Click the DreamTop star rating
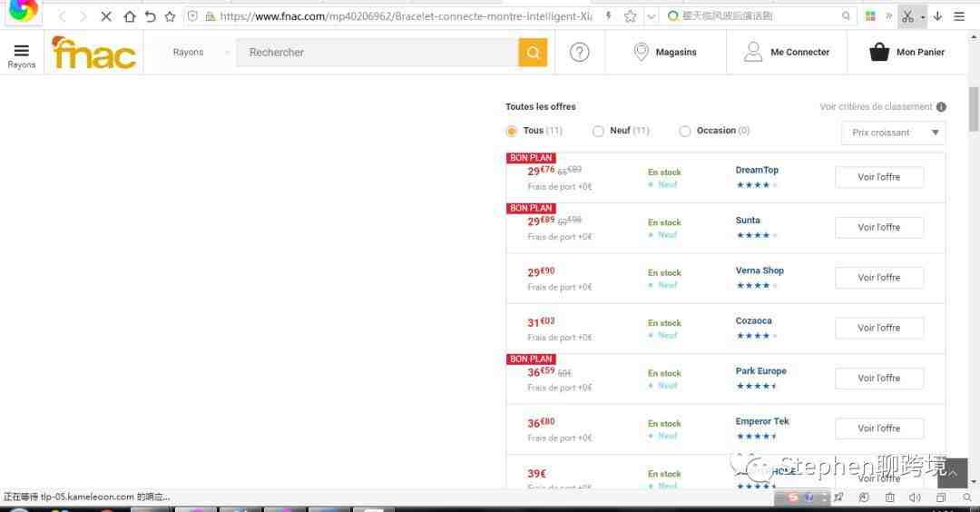Viewport: 980px width, 512px height. (x=756, y=185)
